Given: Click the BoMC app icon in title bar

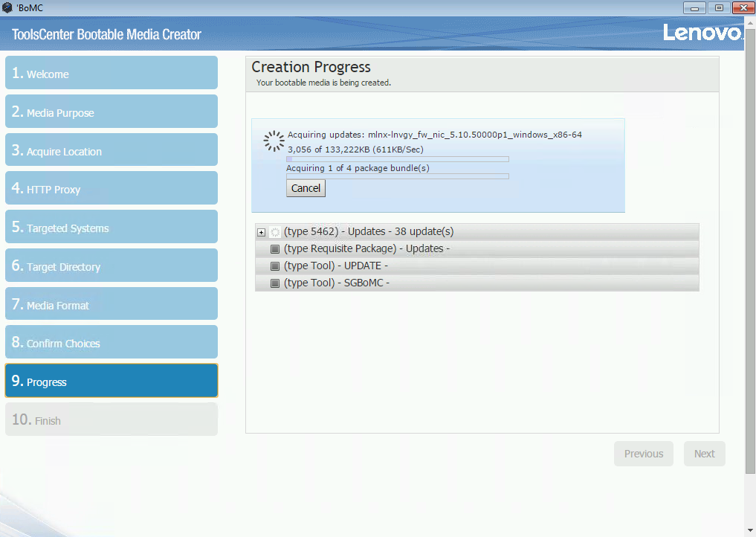Looking at the screenshot, I should [x=7, y=7].
